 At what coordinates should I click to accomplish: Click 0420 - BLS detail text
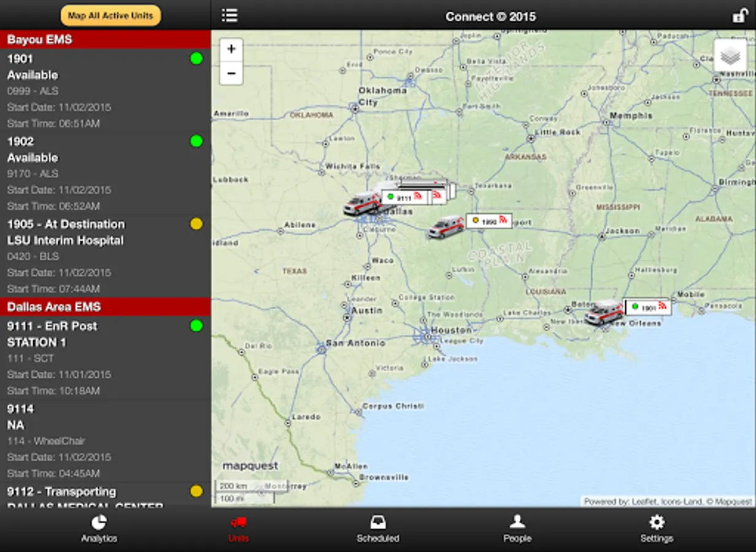click(x=33, y=256)
